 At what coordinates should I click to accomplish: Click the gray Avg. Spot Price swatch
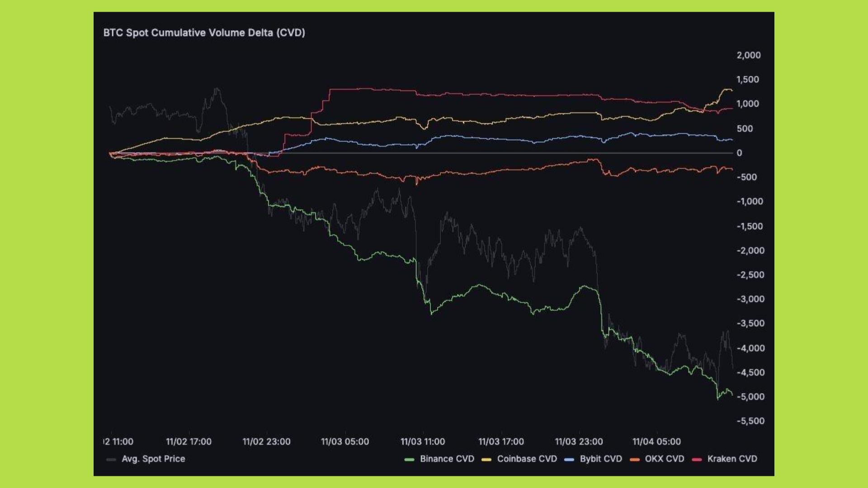111,460
